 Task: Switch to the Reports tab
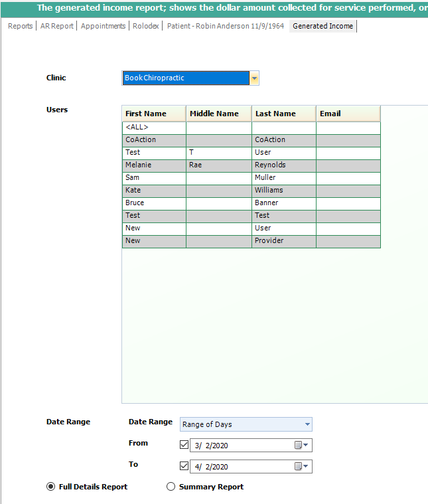[x=20, y=26]
